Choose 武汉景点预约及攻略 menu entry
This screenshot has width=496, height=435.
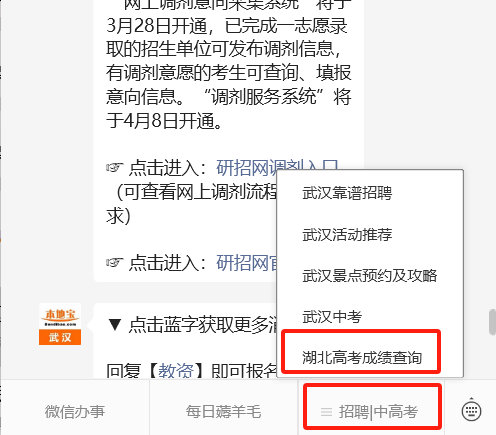(370, 276)
